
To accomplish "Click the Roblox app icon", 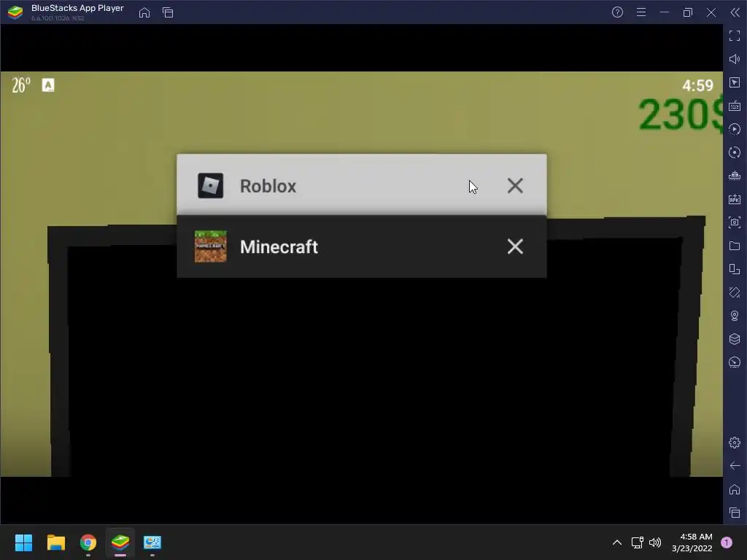I will point(211,186).
